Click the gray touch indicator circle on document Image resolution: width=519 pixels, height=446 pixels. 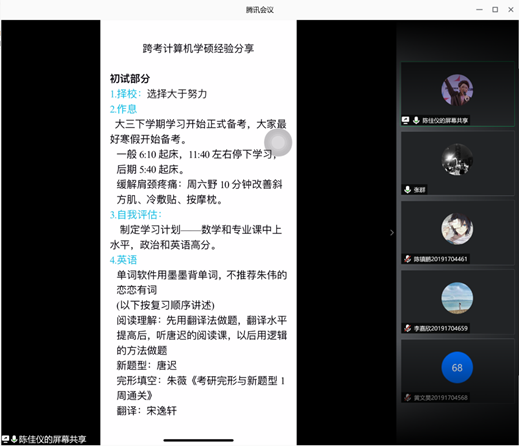tap(278, 142)
